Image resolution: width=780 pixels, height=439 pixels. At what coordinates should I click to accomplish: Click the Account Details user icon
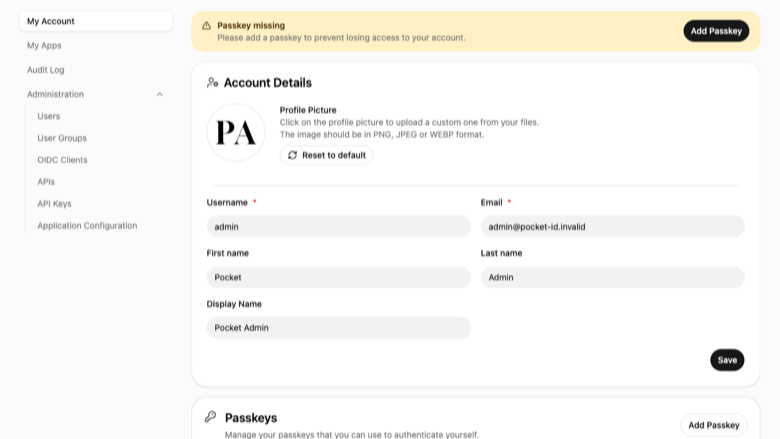click(x=212, y=83)
